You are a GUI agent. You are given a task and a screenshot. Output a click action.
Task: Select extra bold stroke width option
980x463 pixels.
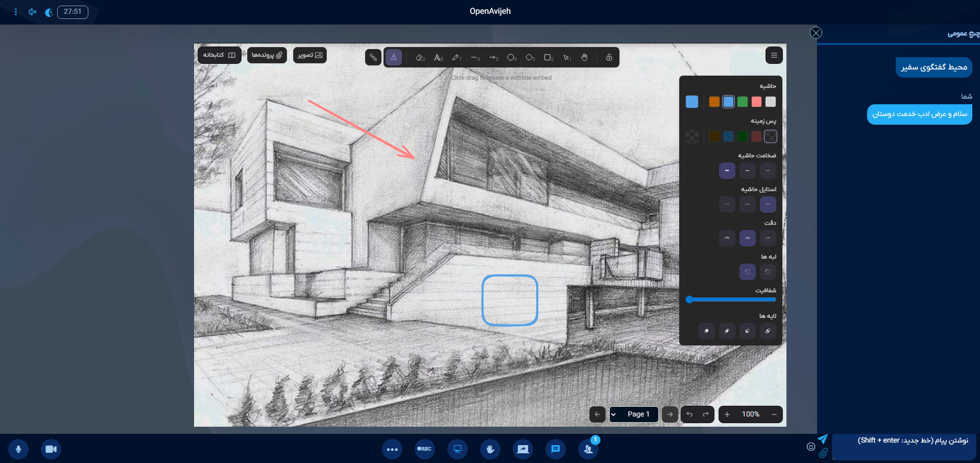727,171
